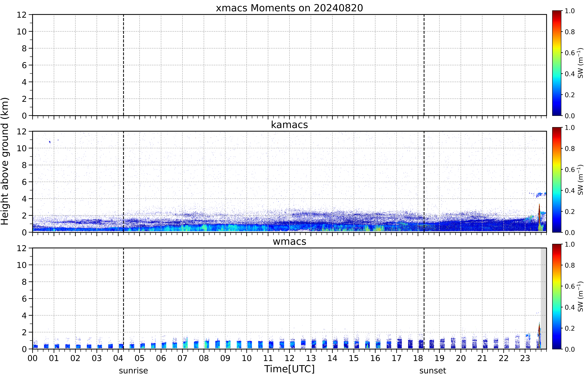Image resolution: width=588 pixels, height=379 pixels.
Task: Click the y-axis tick '12' of xmacs panel
Action: (22, 15)
